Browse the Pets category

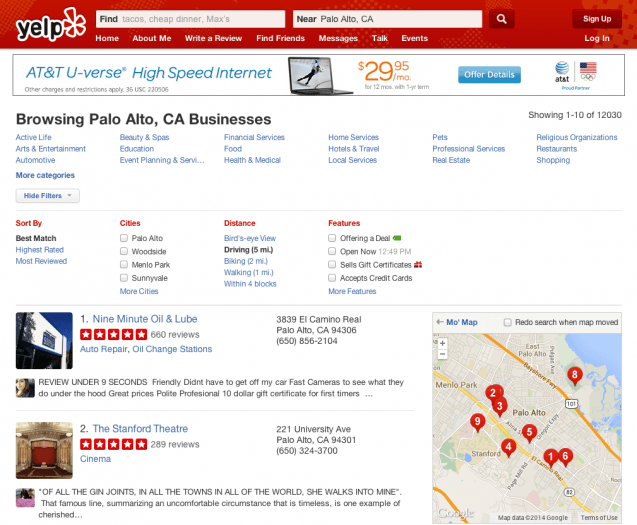pos(440,137)
